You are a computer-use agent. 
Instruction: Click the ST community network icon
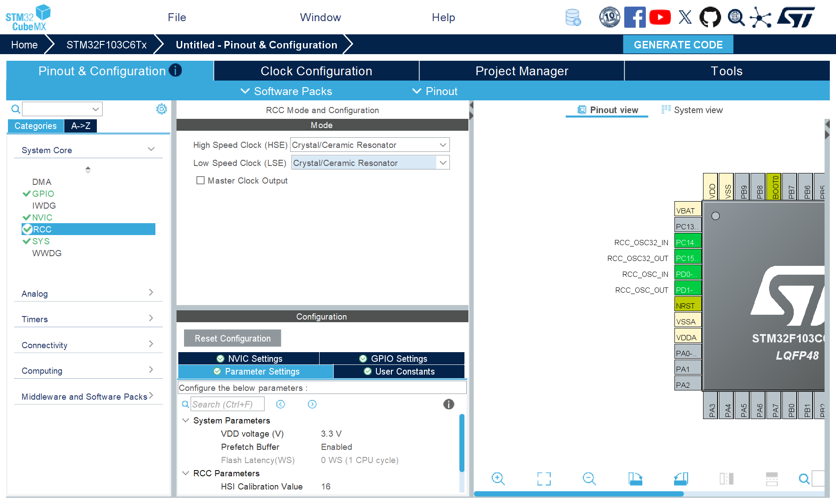tap(761, 18)
